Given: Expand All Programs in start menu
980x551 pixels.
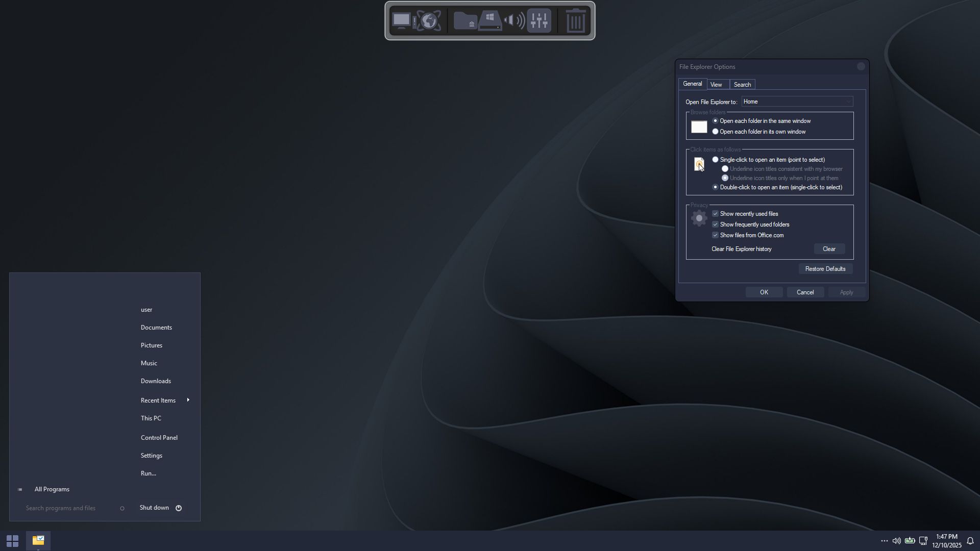Looking at the screenshot, I should click(x=52, y=489).
